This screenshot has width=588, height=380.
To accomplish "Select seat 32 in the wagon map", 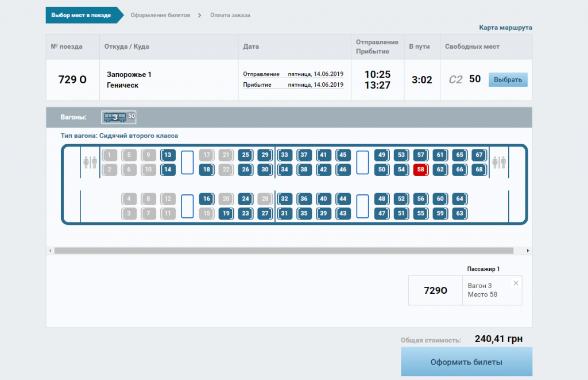I will point(285,198).
